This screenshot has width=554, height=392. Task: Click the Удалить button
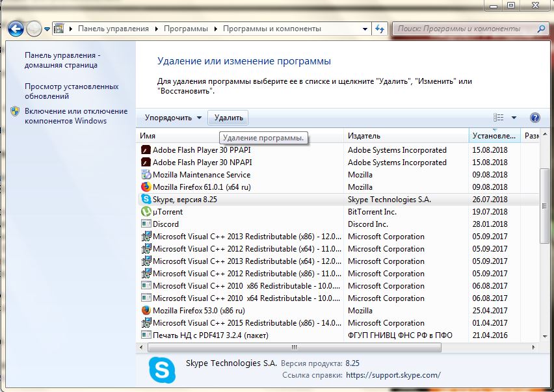tap(228, 118)
